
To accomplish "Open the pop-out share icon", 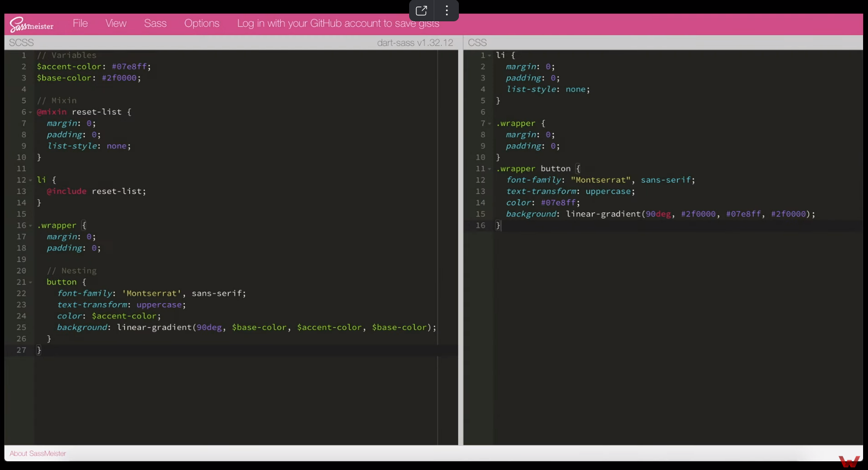I will [421, 10].
